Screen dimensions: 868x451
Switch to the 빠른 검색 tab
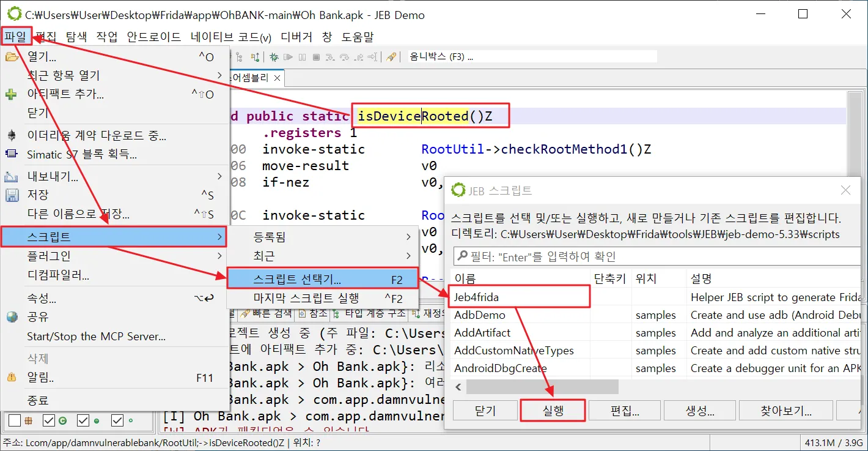click(x=265, y=313)
